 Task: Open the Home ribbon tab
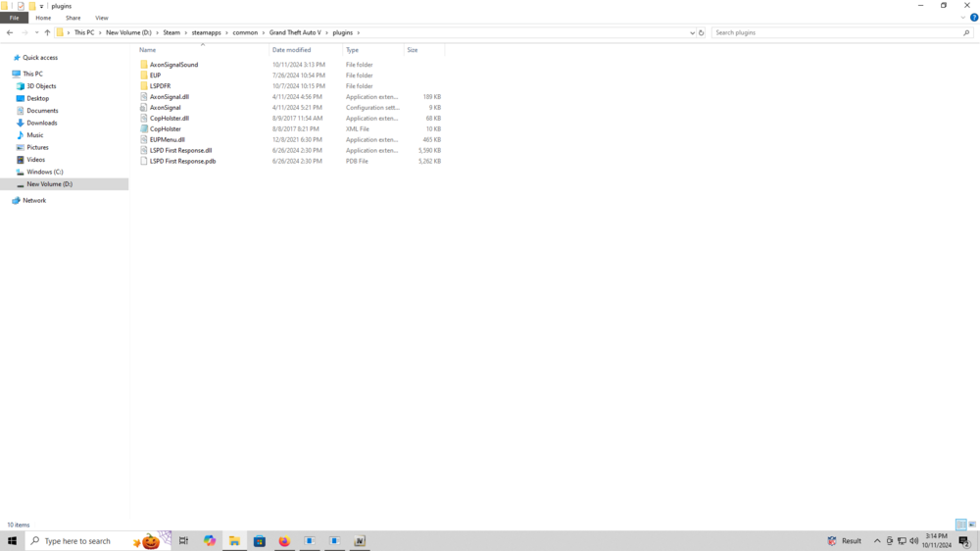(x=43, y=18)
